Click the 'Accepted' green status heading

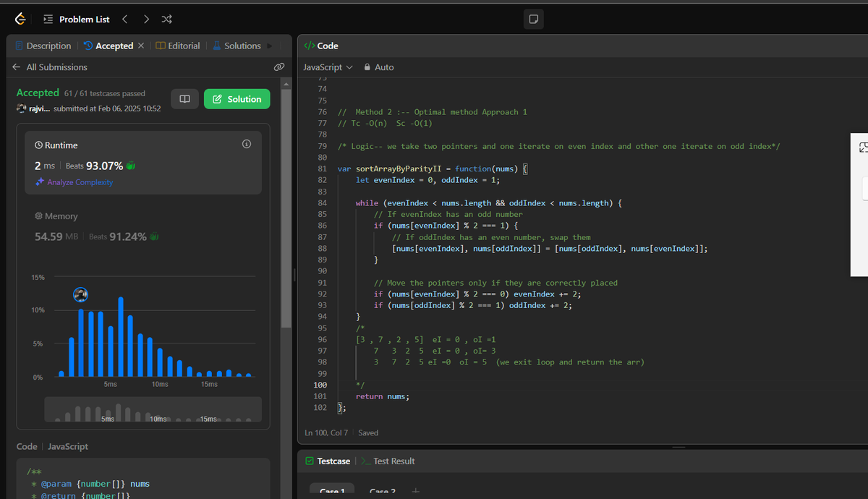[38, 93]
